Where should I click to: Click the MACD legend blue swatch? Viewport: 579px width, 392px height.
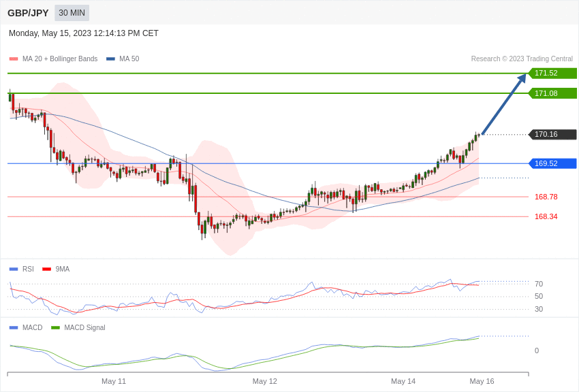14,328
